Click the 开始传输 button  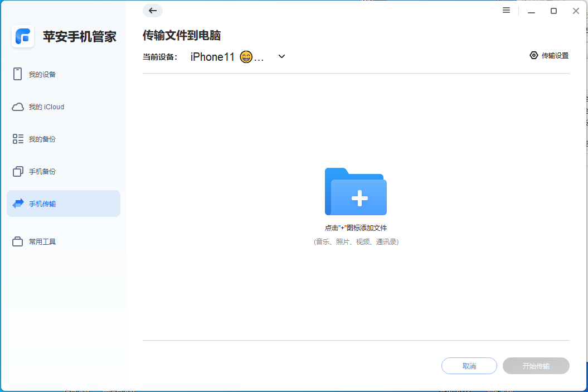click(536, 366)
